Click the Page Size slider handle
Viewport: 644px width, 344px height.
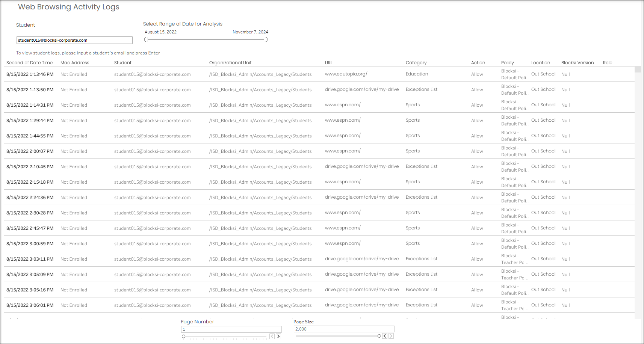pos(379,336)
